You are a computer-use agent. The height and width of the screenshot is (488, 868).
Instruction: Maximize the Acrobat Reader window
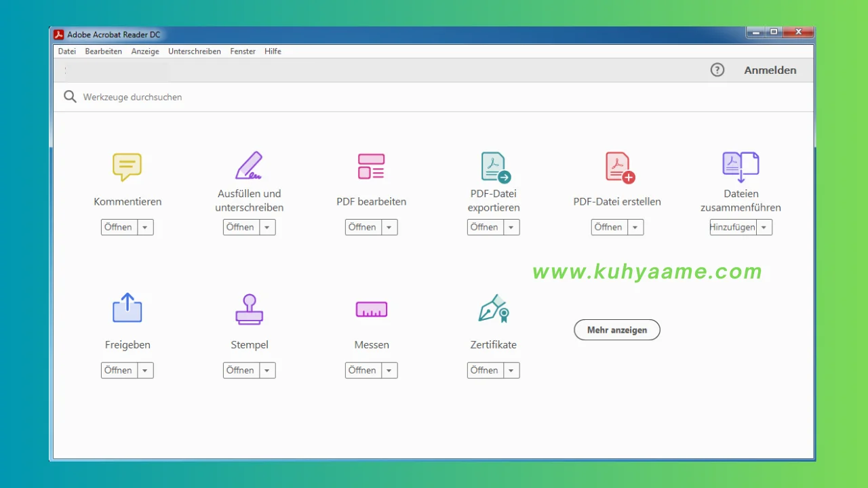tap(774, 32)
